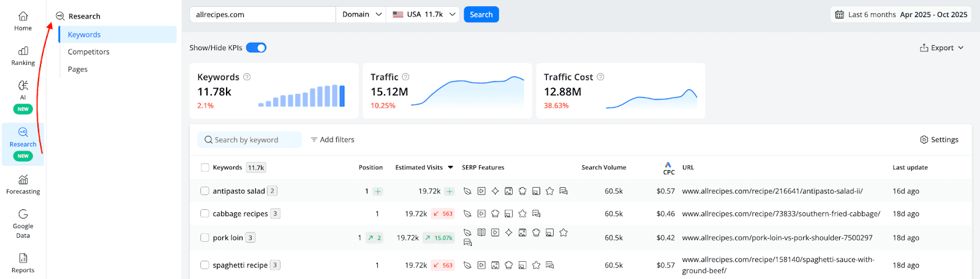The width and height of the screenshot is (980, 279).
Task: Open the spaghetti-sauce-with-ground-beef URL
Action: point(778,265)
